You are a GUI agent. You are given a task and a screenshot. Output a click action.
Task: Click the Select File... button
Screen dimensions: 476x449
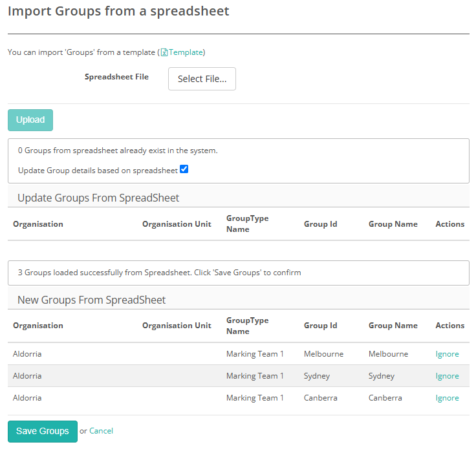pos(202,79)
